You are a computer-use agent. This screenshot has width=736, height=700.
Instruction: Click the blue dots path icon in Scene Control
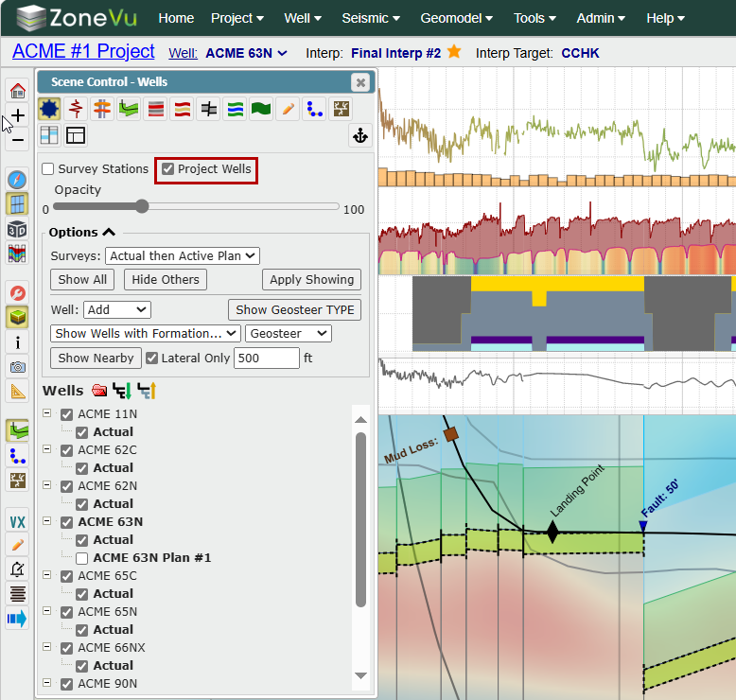[314, 110]
